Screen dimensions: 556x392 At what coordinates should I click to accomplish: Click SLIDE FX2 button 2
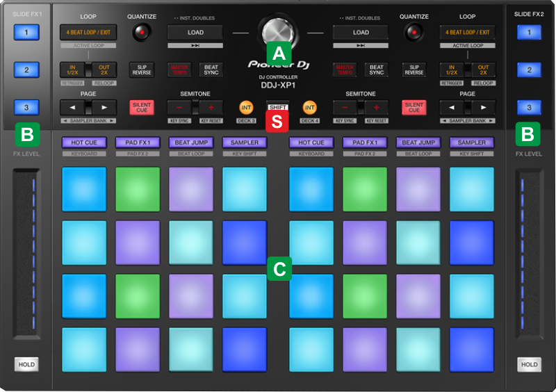(529, 70)
